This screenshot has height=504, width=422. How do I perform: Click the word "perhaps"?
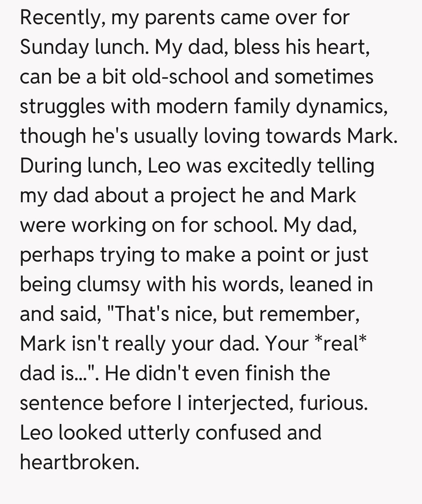(x=57, y=255)
